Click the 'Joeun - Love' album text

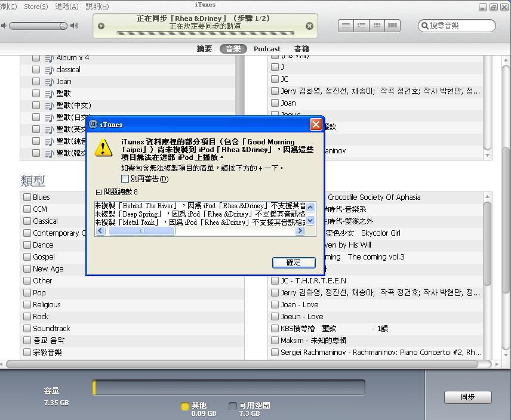(x=302, y=317)
